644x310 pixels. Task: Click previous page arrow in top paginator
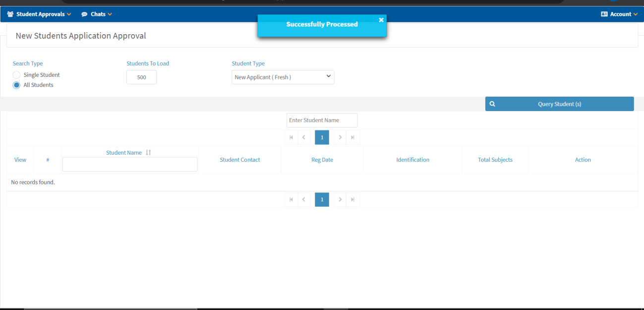click(304, 137)
